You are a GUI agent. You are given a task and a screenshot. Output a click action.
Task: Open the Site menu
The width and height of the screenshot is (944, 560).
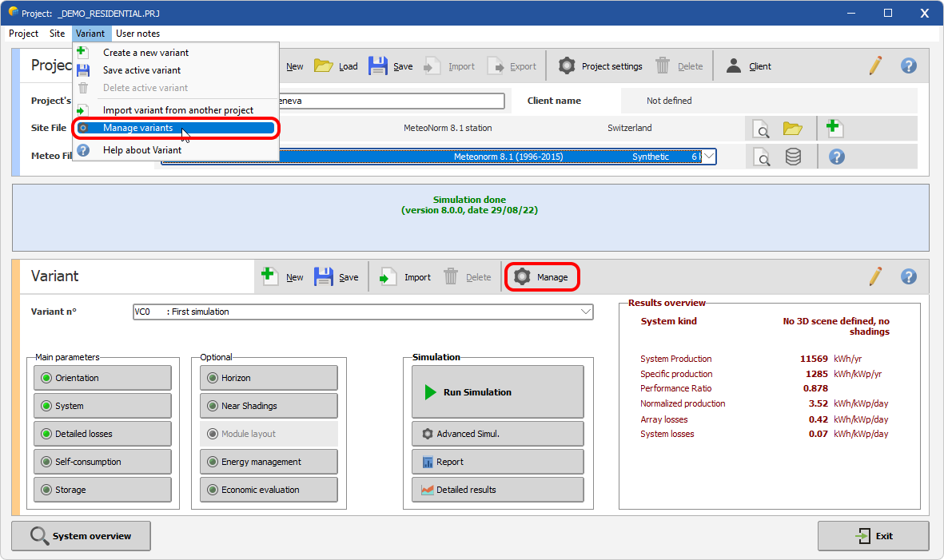click(x=58, y=34)
